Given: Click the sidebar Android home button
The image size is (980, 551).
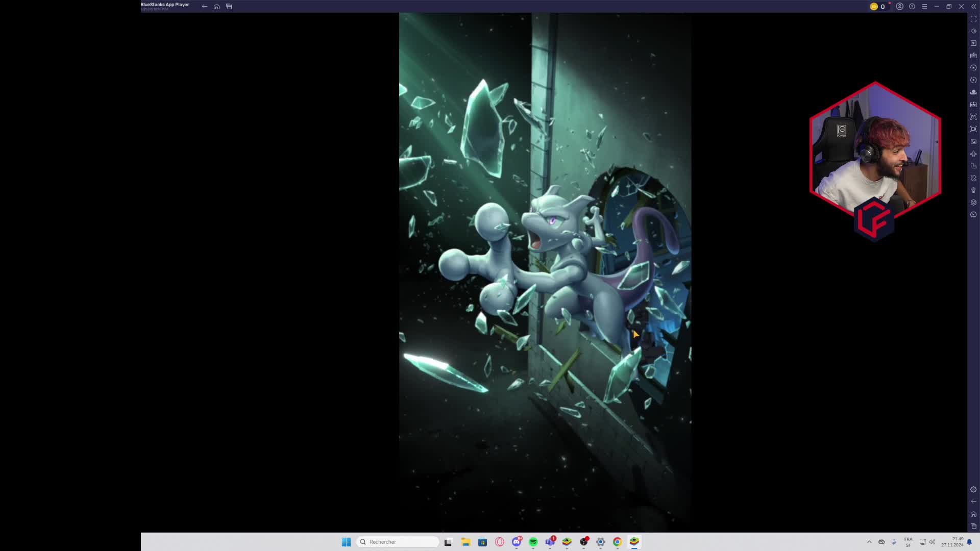Looking at the screenshot, I should pyautogui.click(x=973, y=514).
